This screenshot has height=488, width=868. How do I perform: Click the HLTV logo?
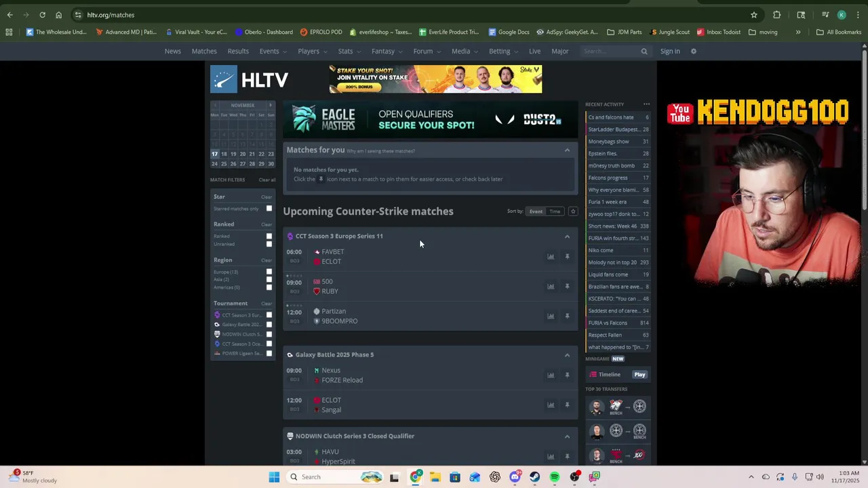(x=249, y=79)
